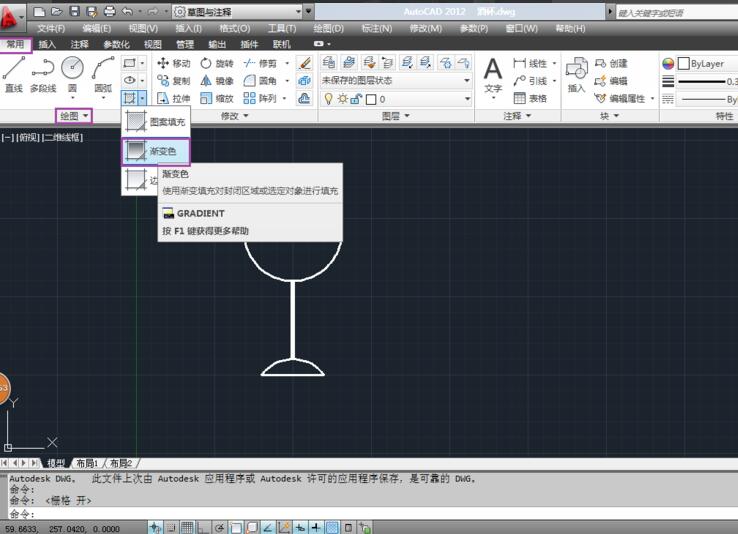
Task: Click the keyword search input field
Action: point(676,13)
